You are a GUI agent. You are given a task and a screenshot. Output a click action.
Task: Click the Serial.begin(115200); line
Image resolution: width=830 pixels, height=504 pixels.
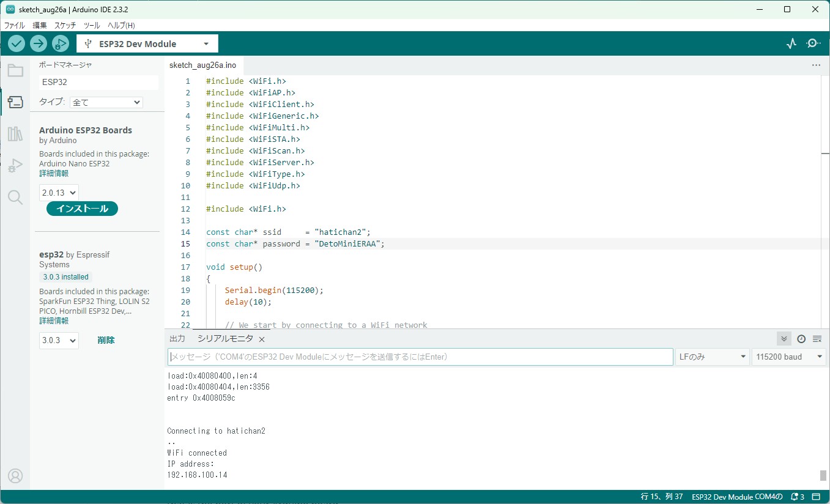pos(274,290)
